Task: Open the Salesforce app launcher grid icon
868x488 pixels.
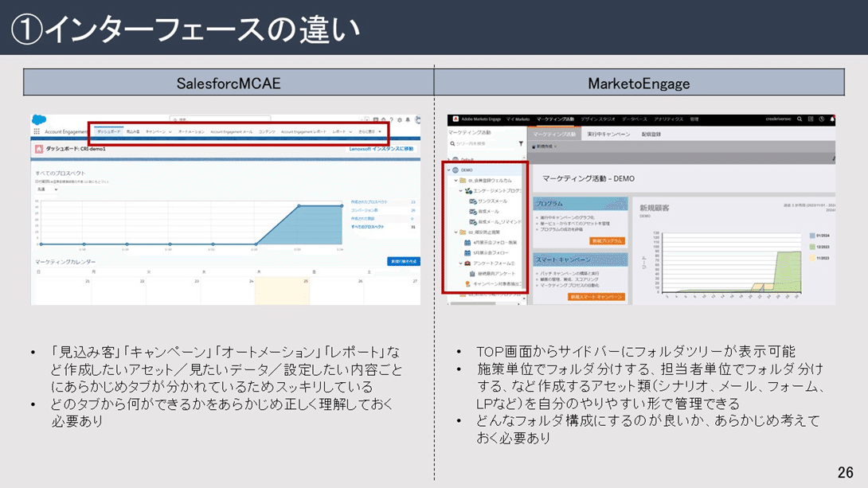Action: [37, 132]
